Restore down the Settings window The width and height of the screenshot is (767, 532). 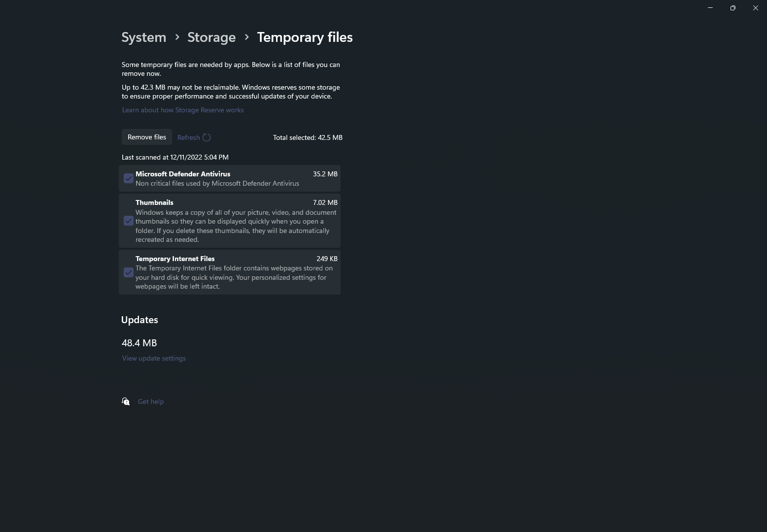pyautogui.click(x=733, y=8)
